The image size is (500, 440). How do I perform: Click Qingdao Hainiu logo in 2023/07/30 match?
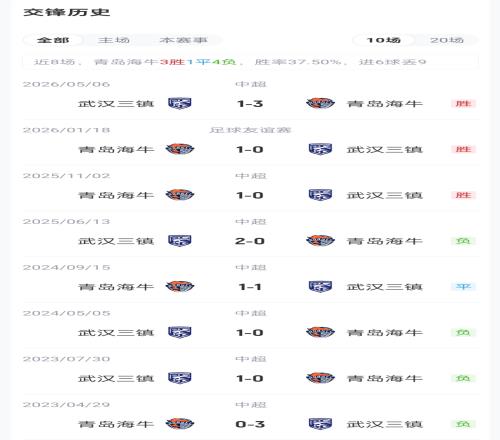(x=320, y=378)
